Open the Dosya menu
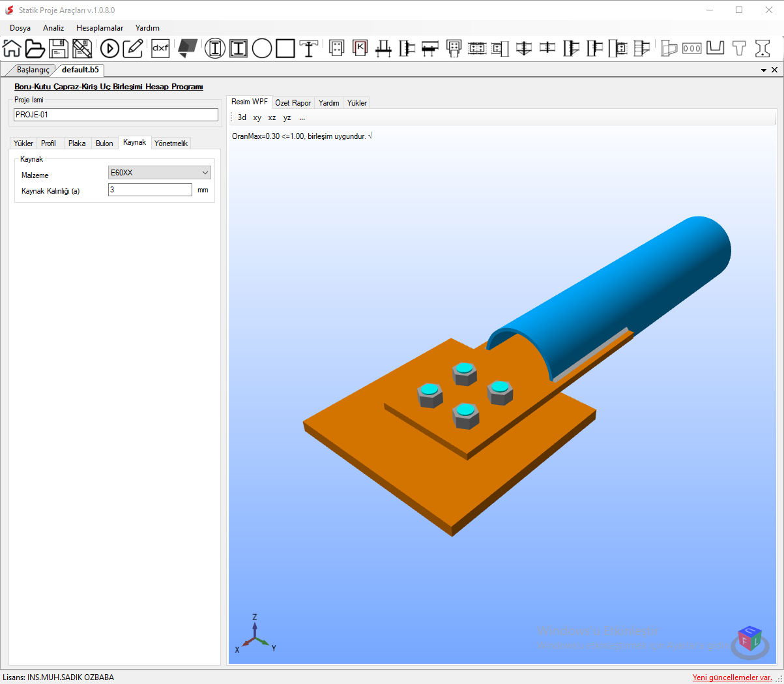 [x=20, y=28]
